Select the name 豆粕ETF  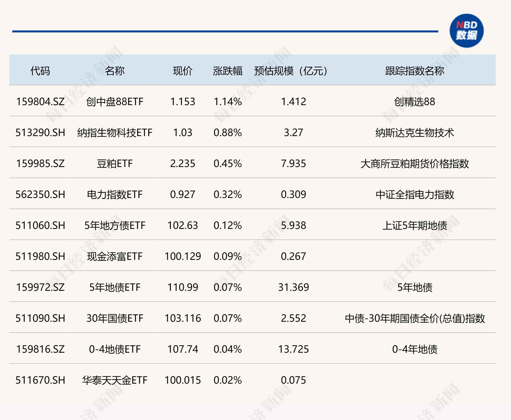tap(115, 164)
